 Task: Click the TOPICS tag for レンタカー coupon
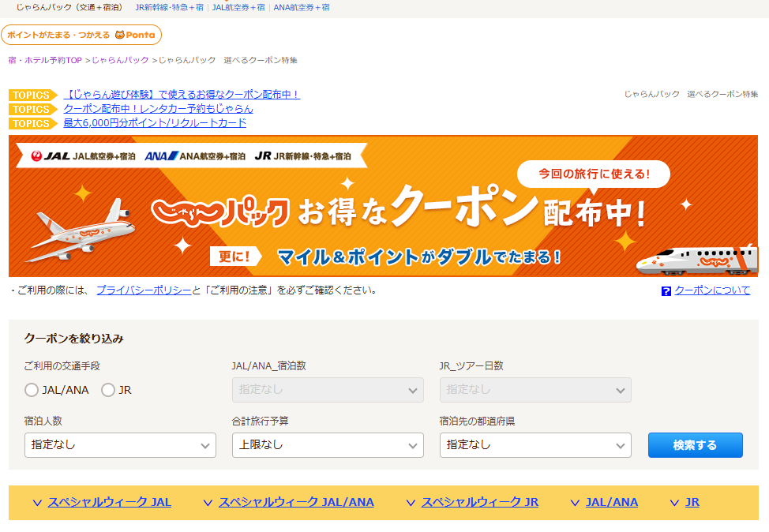click(33, 109)
